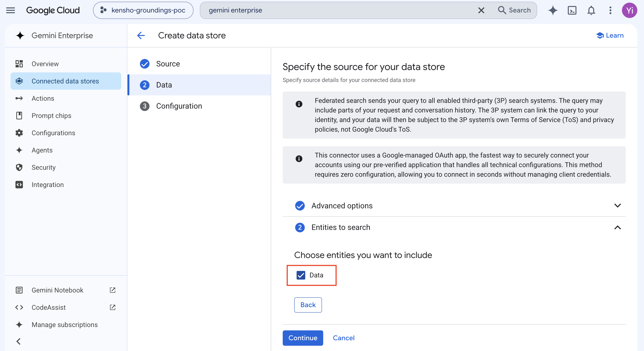
Task: Open the kensho-groundings-poc project picker
Action: click(143, 10)
